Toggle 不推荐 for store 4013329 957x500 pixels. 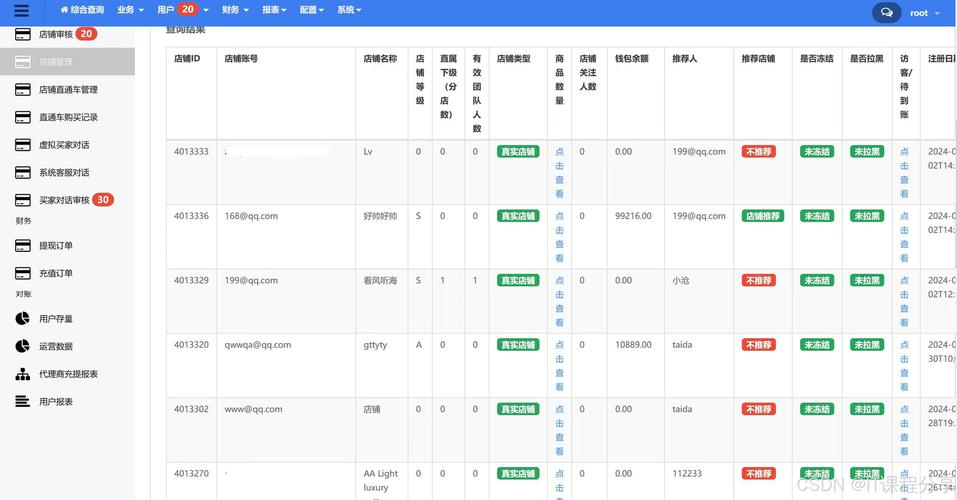coord(759,280)
